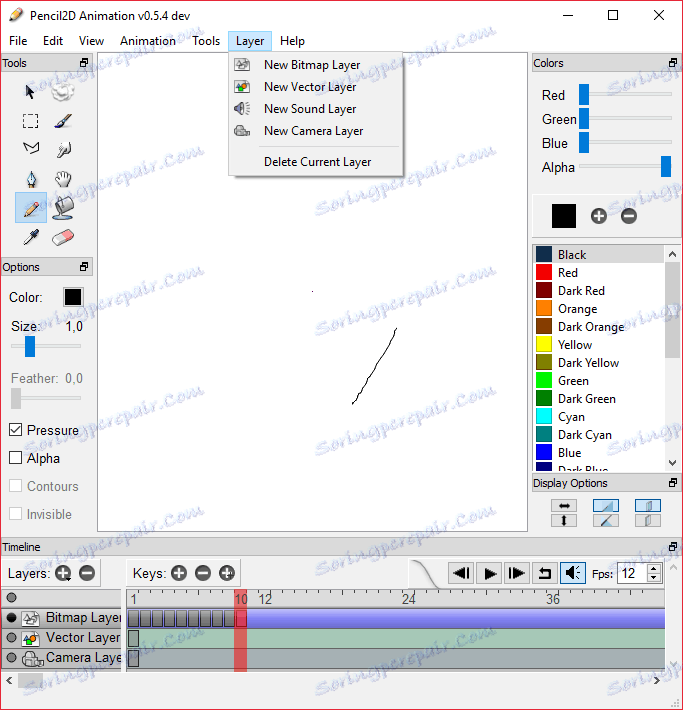Remove keyframe with Keys minus button

(203, 573)
